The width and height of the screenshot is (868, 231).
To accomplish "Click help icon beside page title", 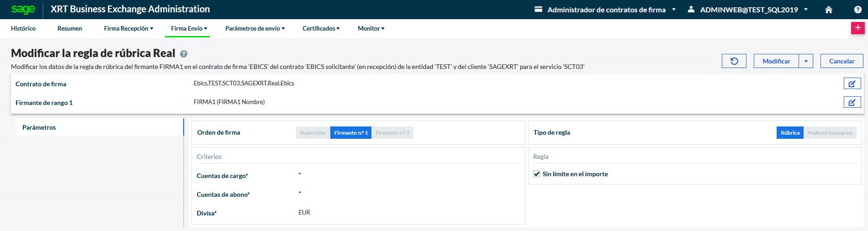I will [184, 54].
